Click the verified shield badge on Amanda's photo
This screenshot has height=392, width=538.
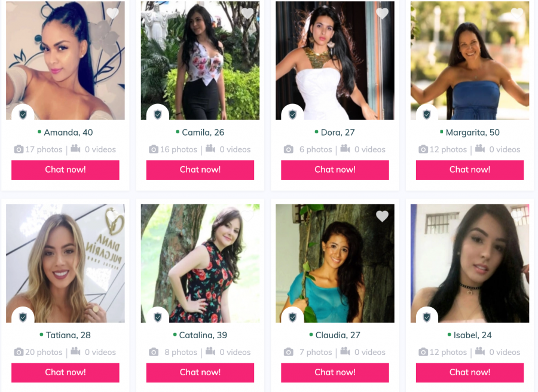point(23,114)
